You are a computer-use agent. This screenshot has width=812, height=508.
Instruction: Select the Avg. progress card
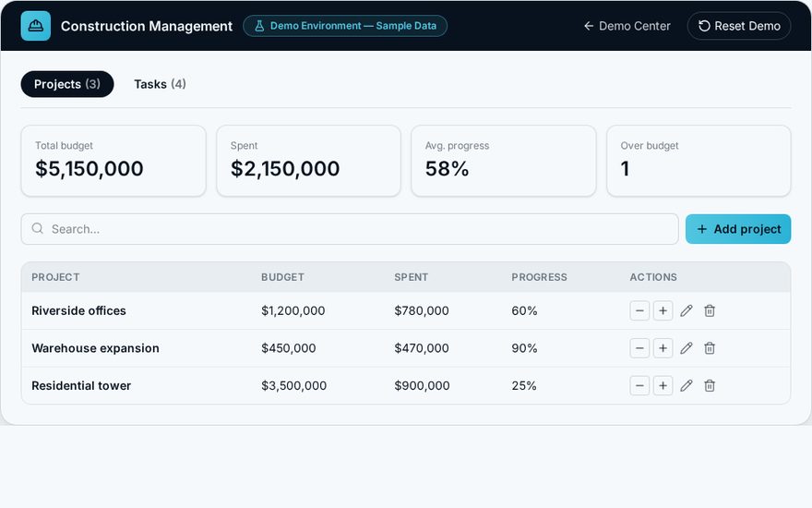504,161
